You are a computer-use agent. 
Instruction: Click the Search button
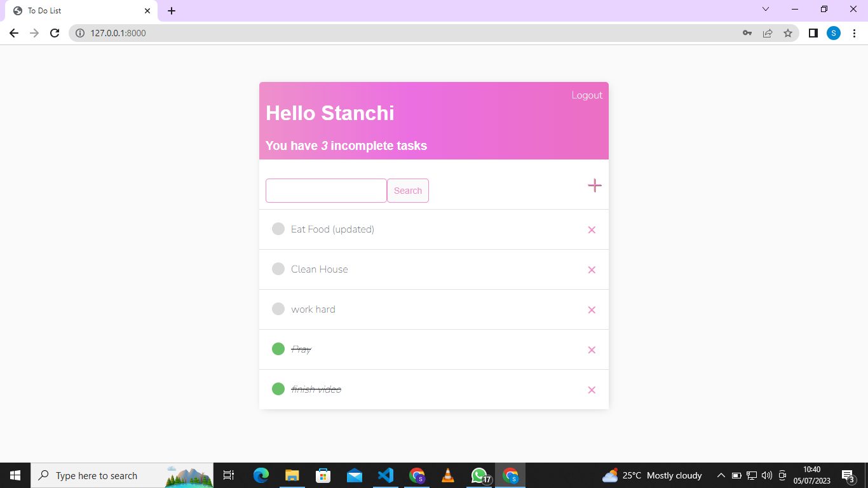[x=408, y=191]
